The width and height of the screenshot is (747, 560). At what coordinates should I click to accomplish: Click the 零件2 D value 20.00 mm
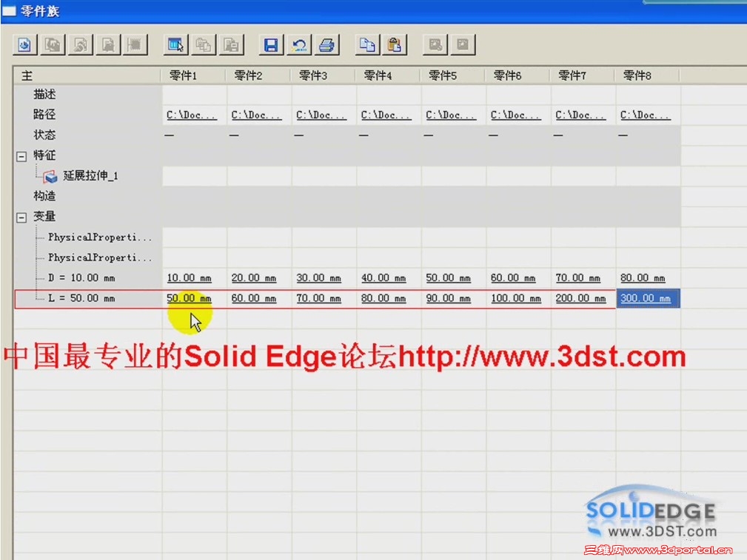pyautogui.click(x=254, y=278)
